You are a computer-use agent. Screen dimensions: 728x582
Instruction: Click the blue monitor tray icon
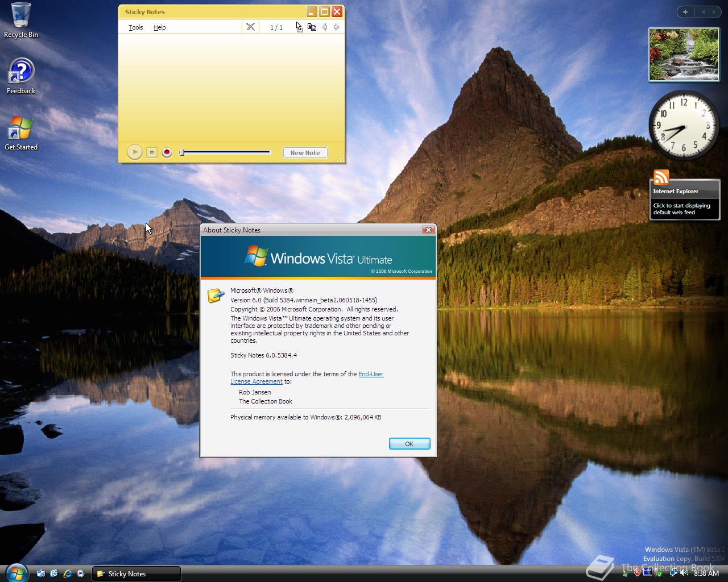coord(648,572)
